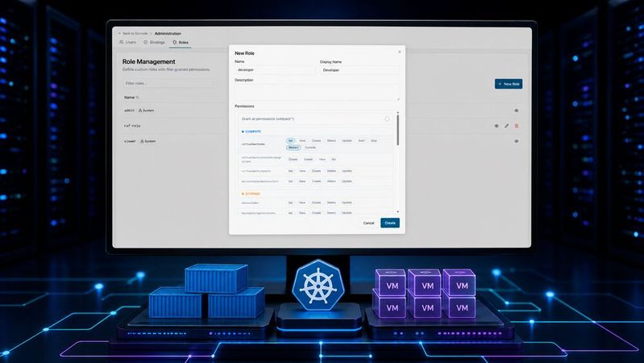644x363 pixels.
Task: Click the Name input in New Role
Action: pos(275,70)
